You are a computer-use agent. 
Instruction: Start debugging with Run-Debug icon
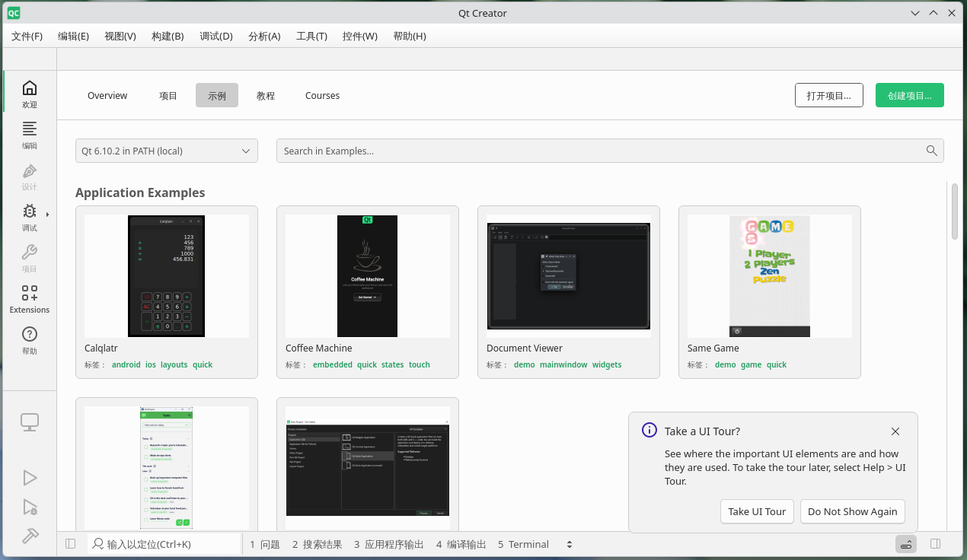click(x=30, y=507)
